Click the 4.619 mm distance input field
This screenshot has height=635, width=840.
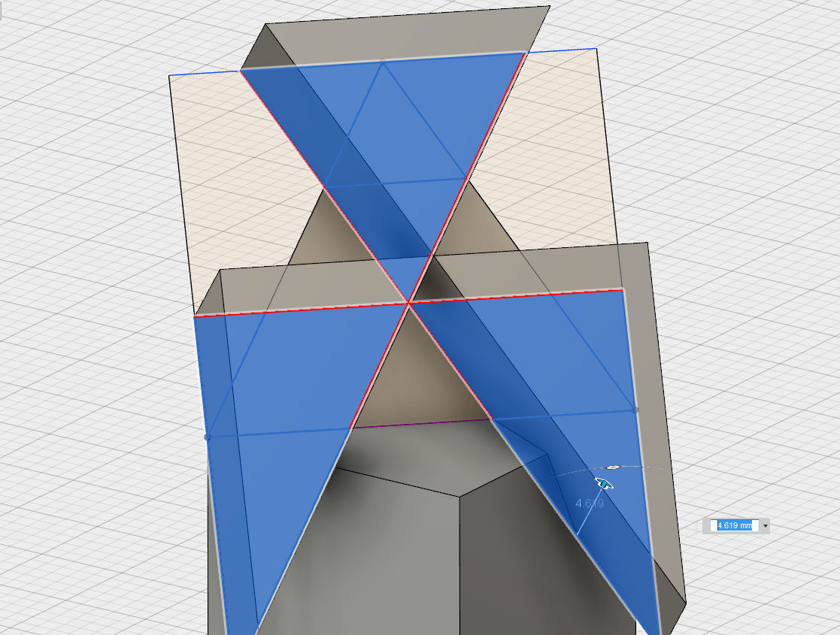[x=734, y=526]
